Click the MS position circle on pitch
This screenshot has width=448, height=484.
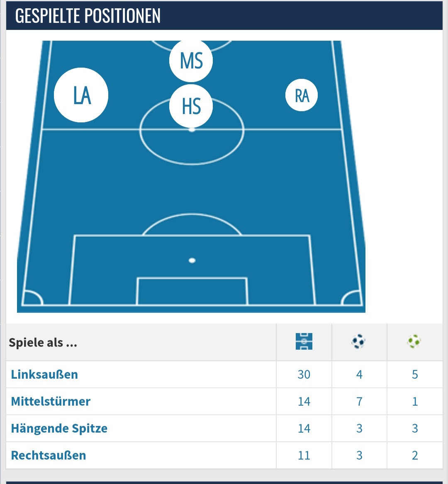191,61
